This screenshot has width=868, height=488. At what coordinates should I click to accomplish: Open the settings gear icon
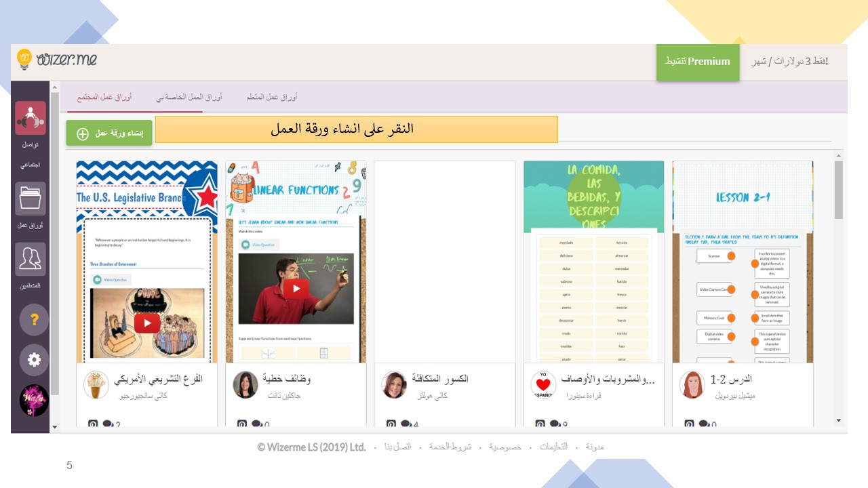(x=34, y=360)
